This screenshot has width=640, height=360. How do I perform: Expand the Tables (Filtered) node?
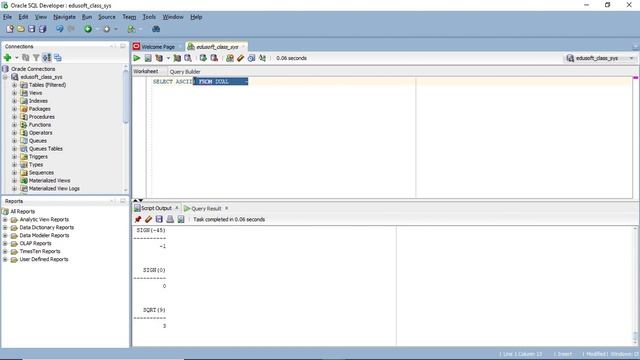tap(15, 85)
